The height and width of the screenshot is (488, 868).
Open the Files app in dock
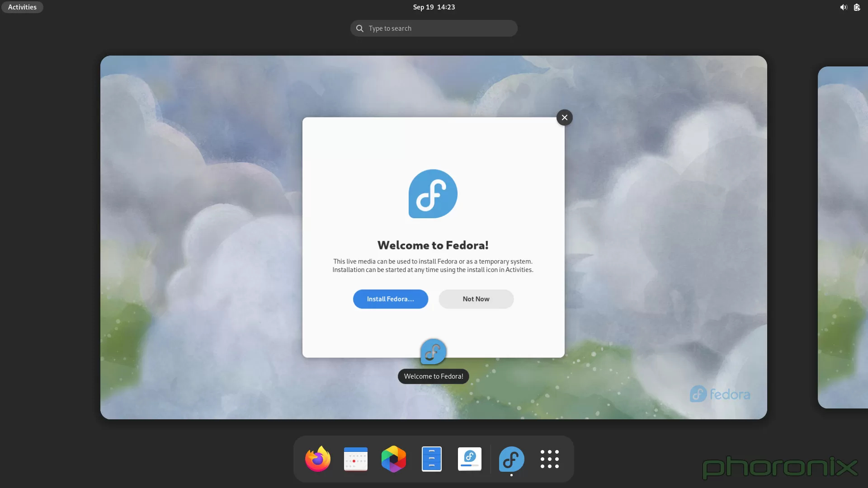coord(432,459)
